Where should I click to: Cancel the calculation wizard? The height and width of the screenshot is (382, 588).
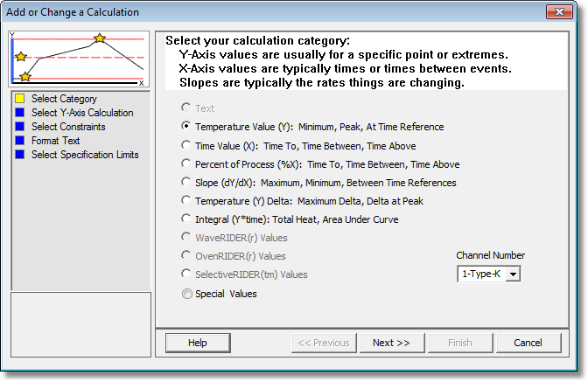pyautogui.click(x=528, y=343)
